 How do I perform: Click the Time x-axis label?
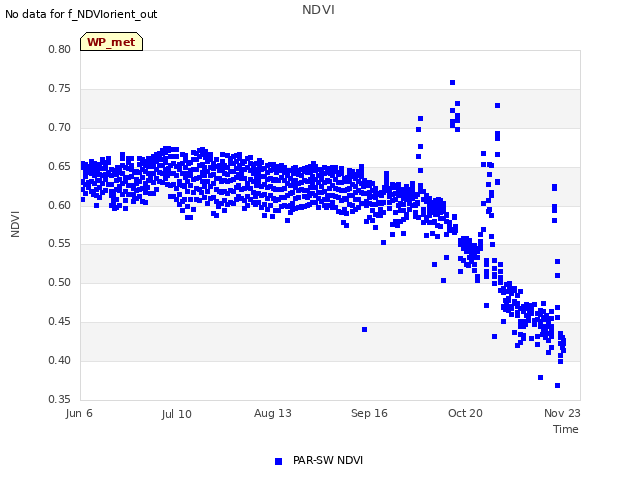pos(566,429)
